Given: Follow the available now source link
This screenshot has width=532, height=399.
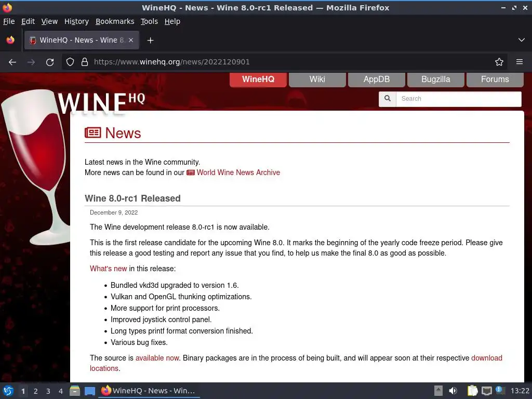Looking at the screenshot, I should click(157, 358).
